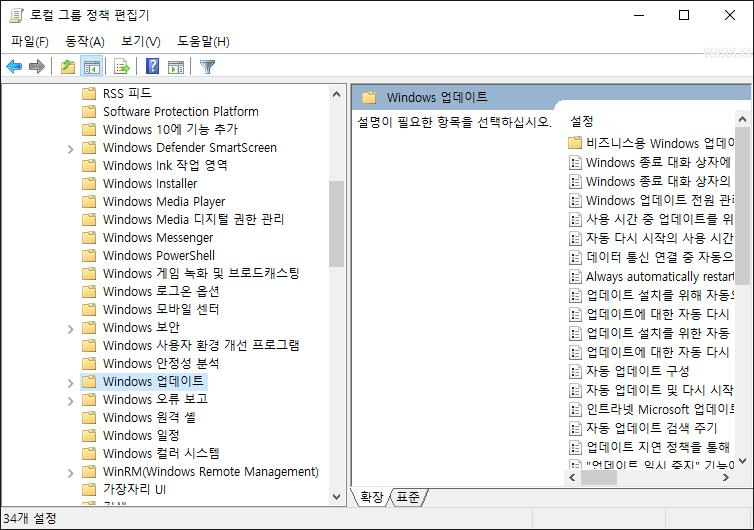Click the app scroll icon in title bar
The width and height of the screenshot is (754, 530).
pos(16,15)
